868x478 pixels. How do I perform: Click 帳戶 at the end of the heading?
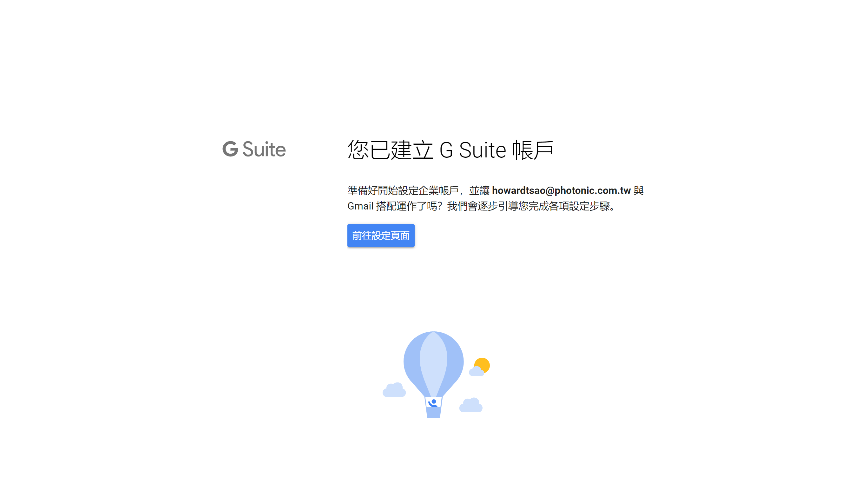click(533, 150)
